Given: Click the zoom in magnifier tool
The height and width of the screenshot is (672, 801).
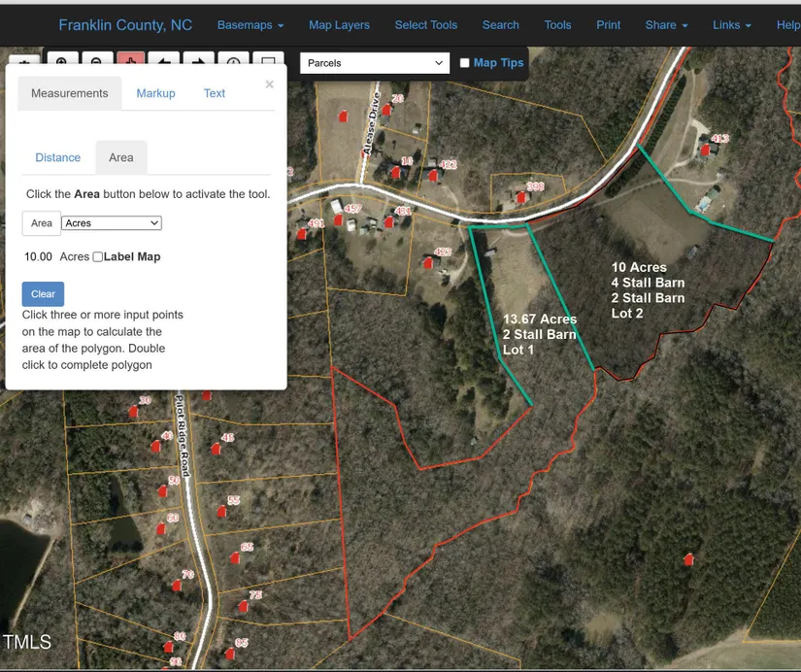Looking at the screenshot, I should (x=61, y=61).
